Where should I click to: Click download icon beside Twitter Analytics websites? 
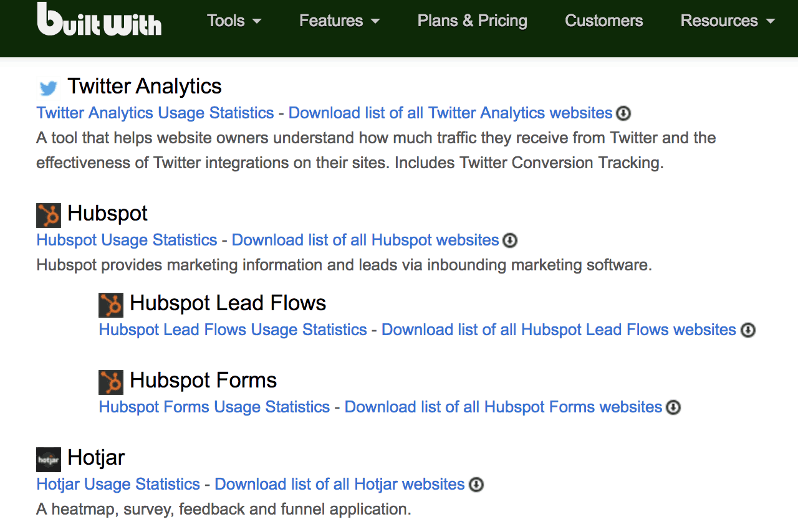623,113
